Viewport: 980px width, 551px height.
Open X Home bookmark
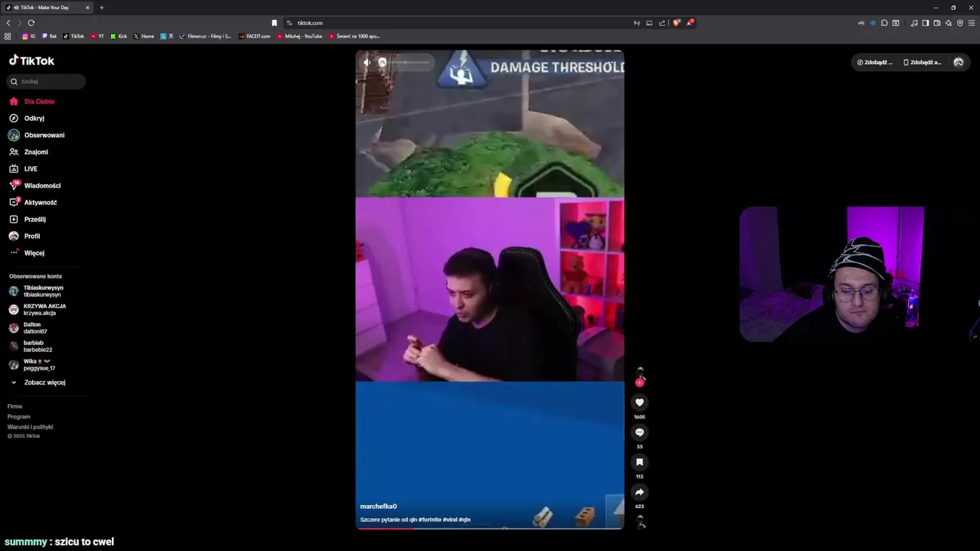pos(144,36)
